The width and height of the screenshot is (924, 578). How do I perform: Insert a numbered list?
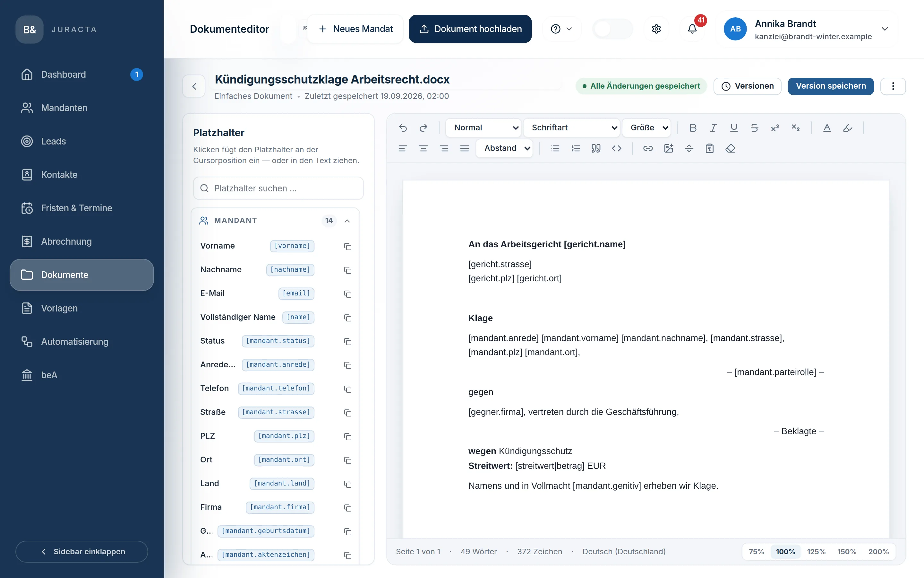(x=575, y=148)
